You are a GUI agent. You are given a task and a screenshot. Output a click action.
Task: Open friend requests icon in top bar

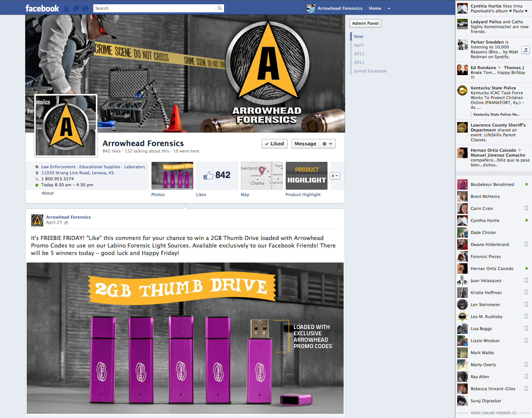click(x=67, y=8)
